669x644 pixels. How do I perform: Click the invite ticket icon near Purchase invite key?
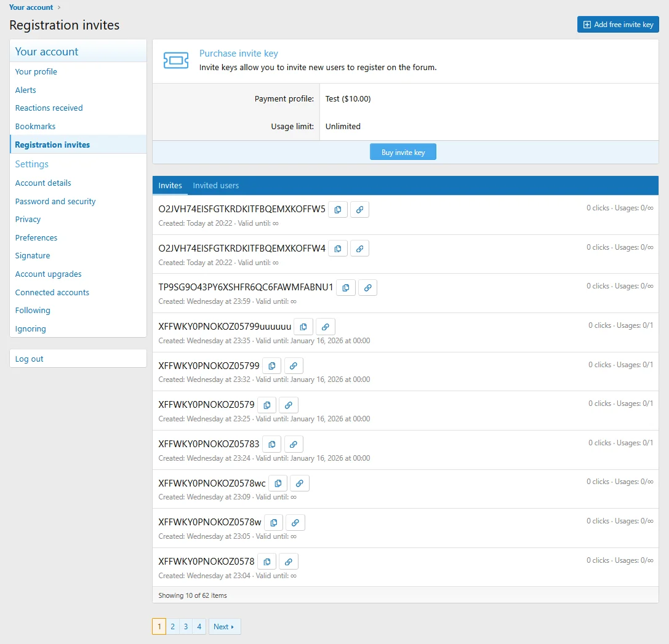177,60
